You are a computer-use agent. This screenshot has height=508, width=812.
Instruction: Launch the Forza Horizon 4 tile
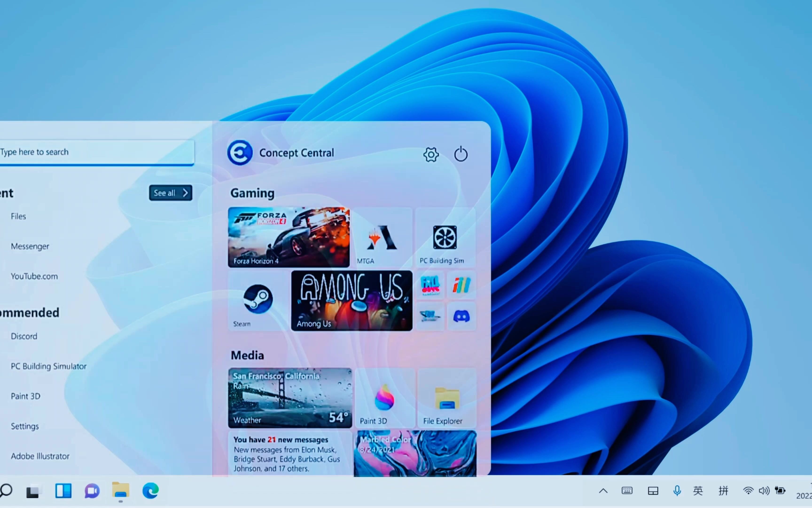coord(289,237)
